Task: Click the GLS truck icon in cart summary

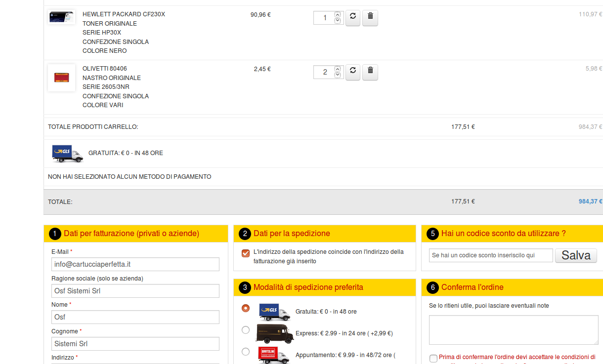Action: 68,154
